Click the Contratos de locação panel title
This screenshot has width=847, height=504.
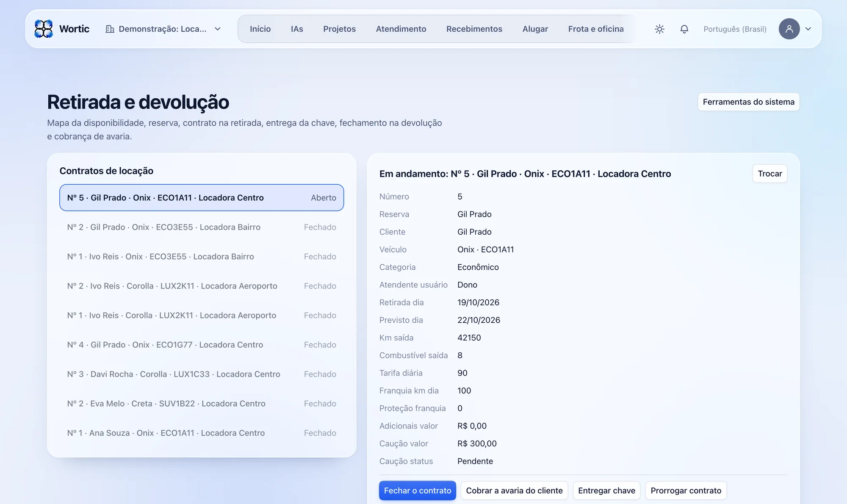[x=106, y=171]
